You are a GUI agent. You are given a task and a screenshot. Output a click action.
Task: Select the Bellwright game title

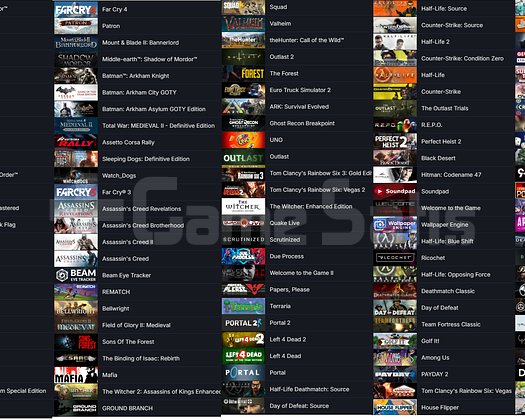coord(116,308)
